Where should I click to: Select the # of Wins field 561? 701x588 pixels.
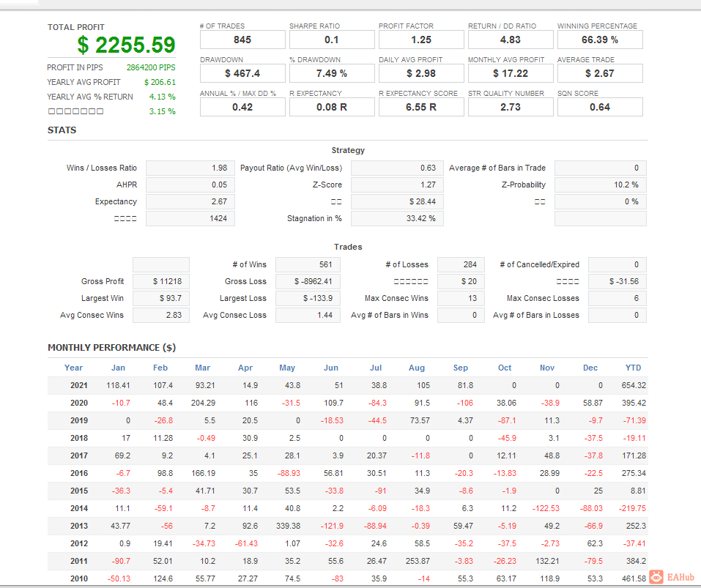[308, 264]
